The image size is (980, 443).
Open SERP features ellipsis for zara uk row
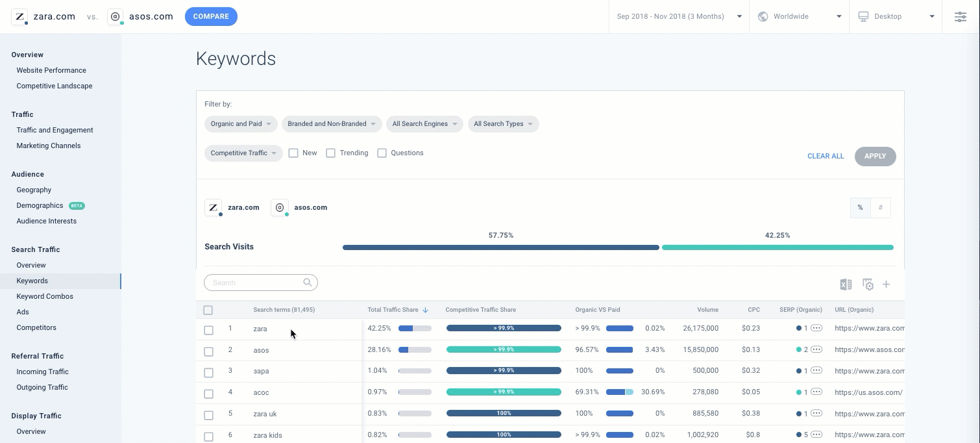816,414
